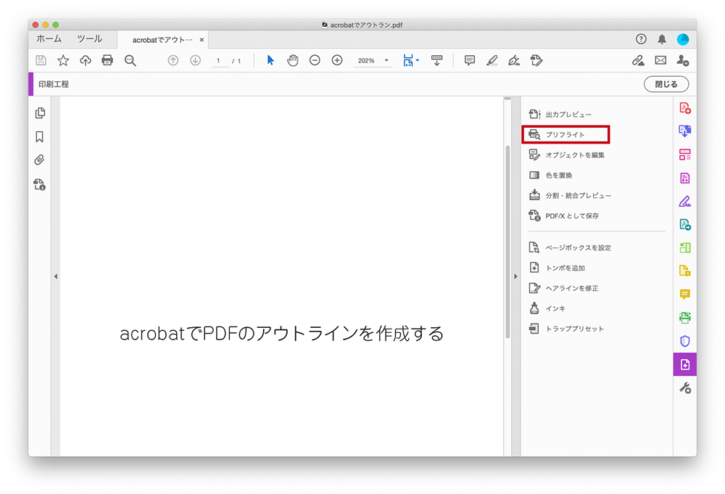725x494 pixels.
Task: Bookmark file with star icon
Action: click(63, 61)
